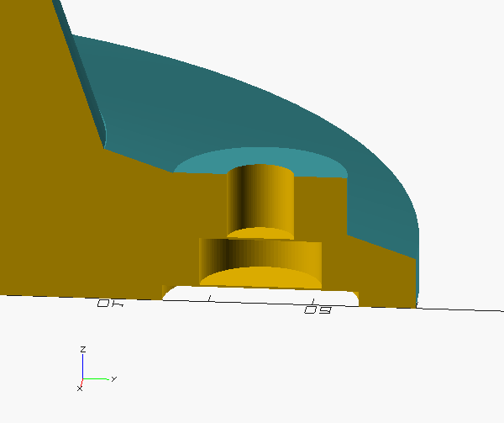This screenshot has width=504, height=423.
Task: Click the mirrored "10" scale marker label
Action: (x=110, y=303)
